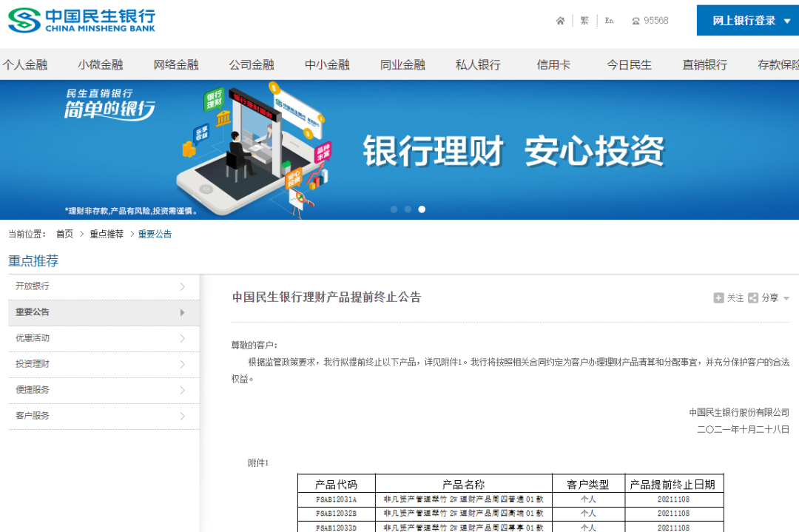Viewport: 799px width, 532px height.
Task: Open 便捷服务 in the sidebar
Action: (104, 391)
